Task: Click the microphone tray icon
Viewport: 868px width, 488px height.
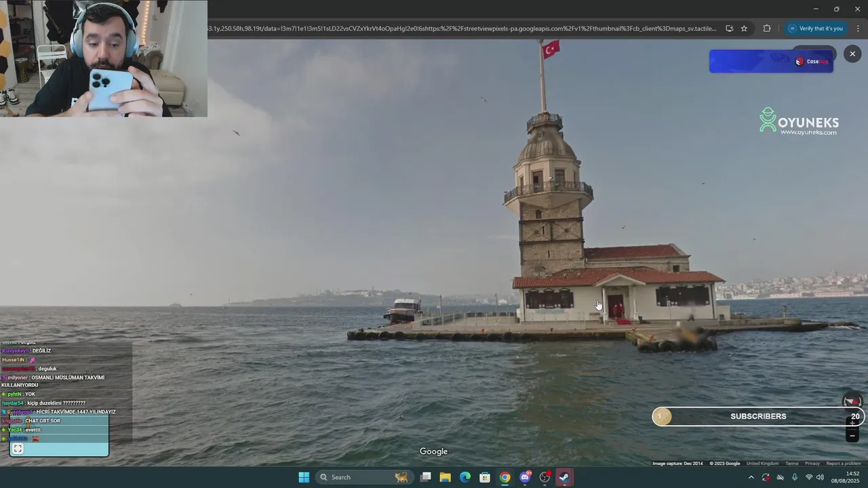Action: tap(795, 477)
